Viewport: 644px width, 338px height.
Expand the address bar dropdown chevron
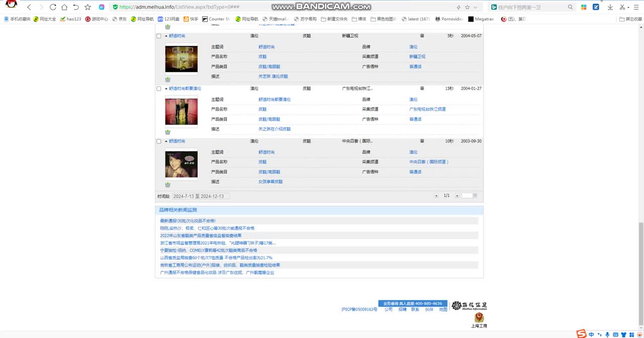[x=476, y=7]
